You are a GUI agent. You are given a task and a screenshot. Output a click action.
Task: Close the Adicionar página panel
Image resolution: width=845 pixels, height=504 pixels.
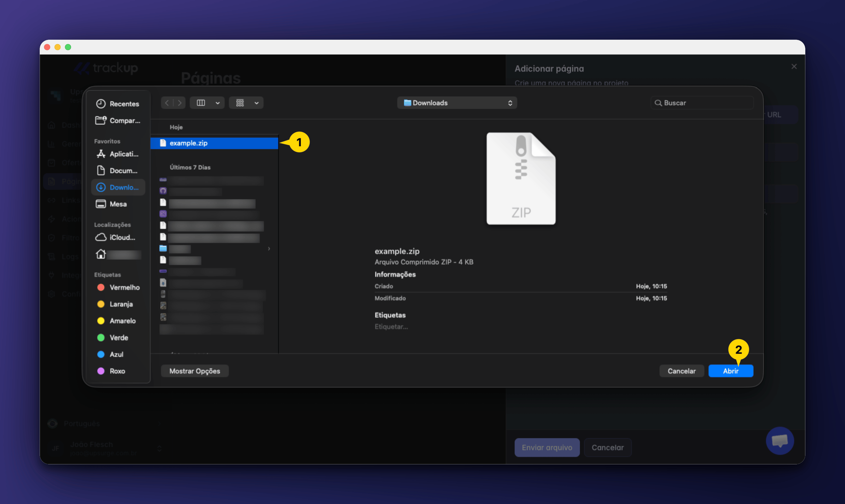794,67
